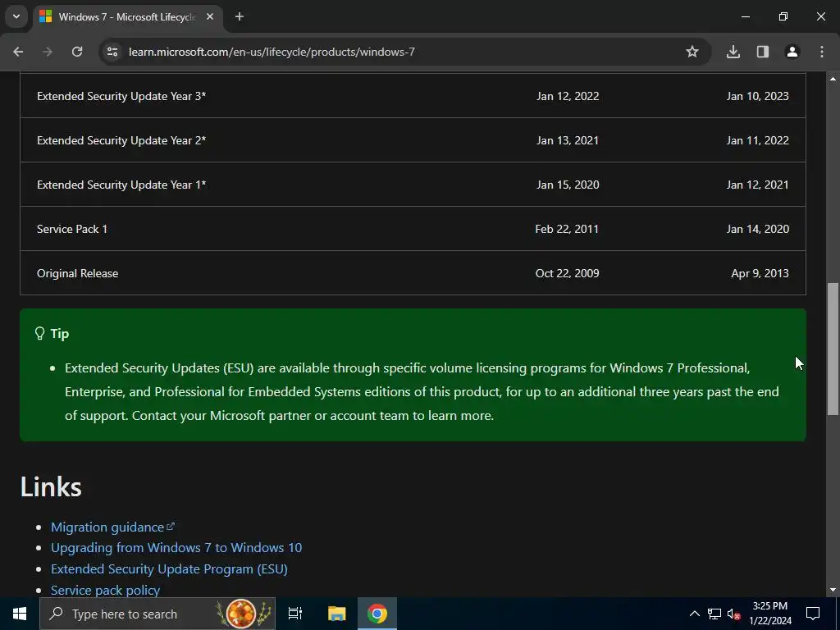Open Task View on taskbar
The width and height of the screenshot is (840, 630).
pyautogui.click(x=295, y=614)
